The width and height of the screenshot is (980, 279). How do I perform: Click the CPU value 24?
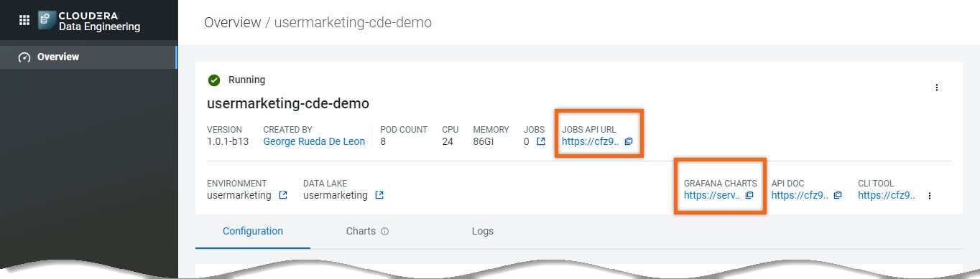pos(448,141)
